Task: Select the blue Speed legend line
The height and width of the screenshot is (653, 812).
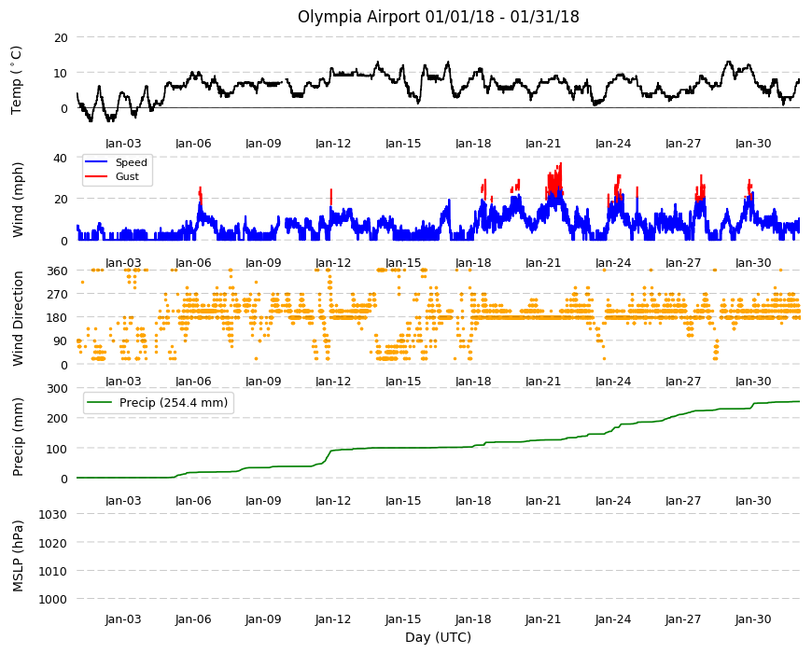Action: pos(96,162)
